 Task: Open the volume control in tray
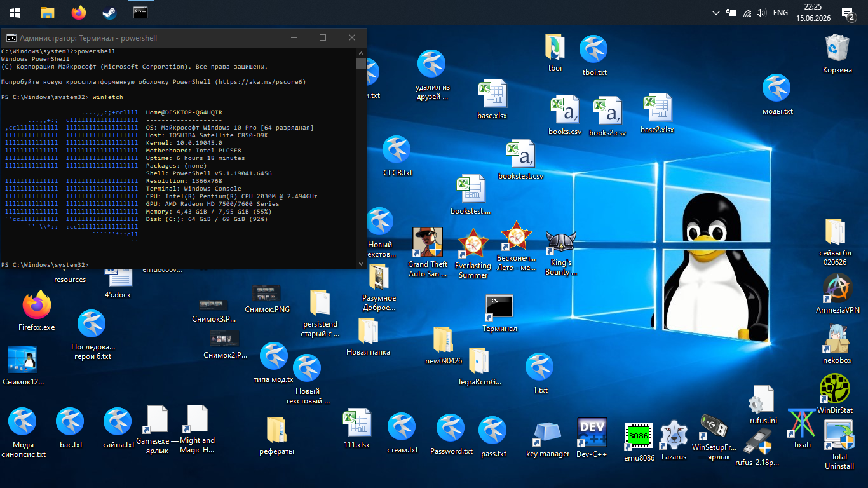(761, 12)
